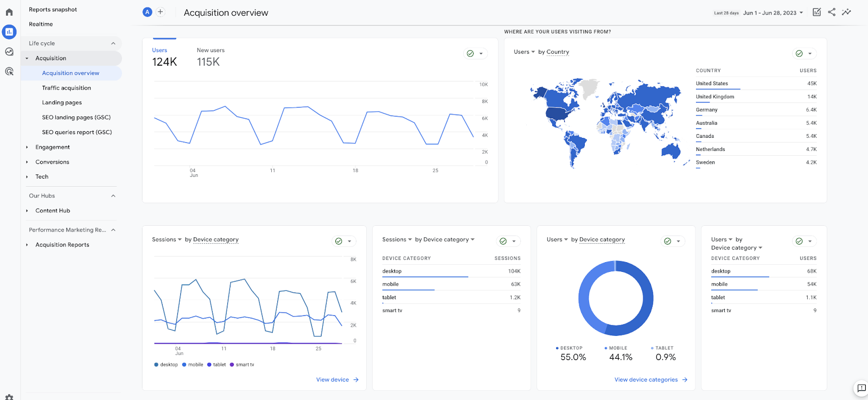Open the Advertising icon in left rail
This screenshot has height=400, width=868.
(9, 71)
